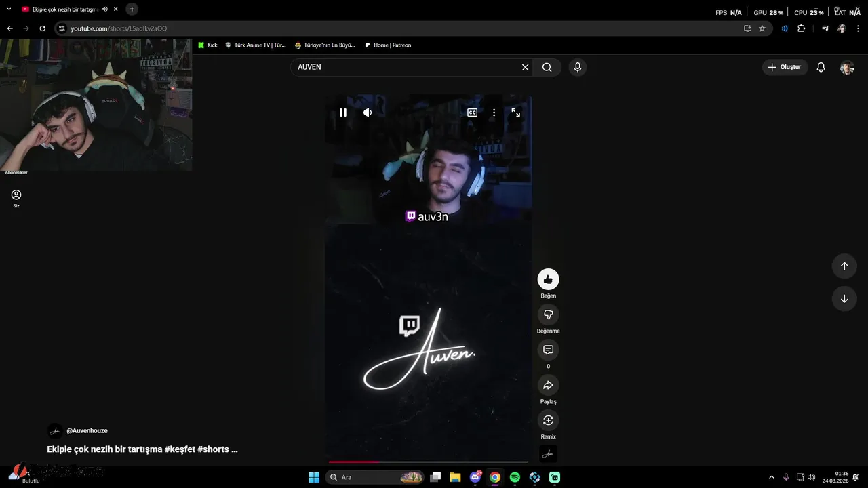Click the install app icon in address bar
Image resolution: width=868 pixels, height=488 pixels.
(747, 28)
